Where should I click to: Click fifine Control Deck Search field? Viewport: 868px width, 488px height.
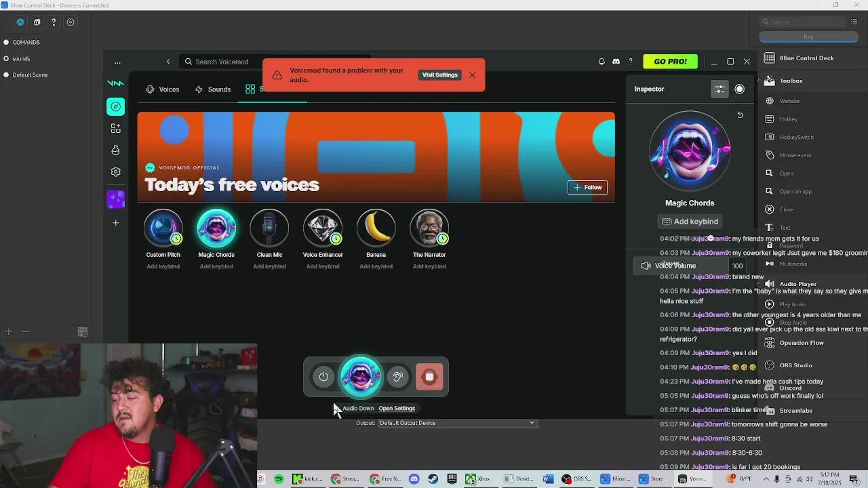click(x=802, y=22)
